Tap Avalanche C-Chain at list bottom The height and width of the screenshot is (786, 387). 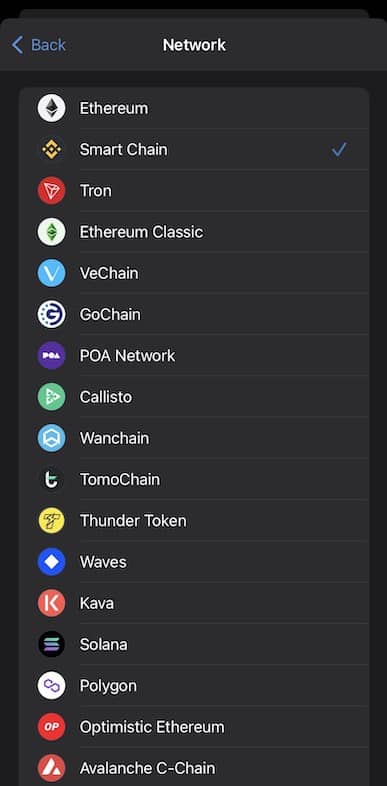pos(194,768)
